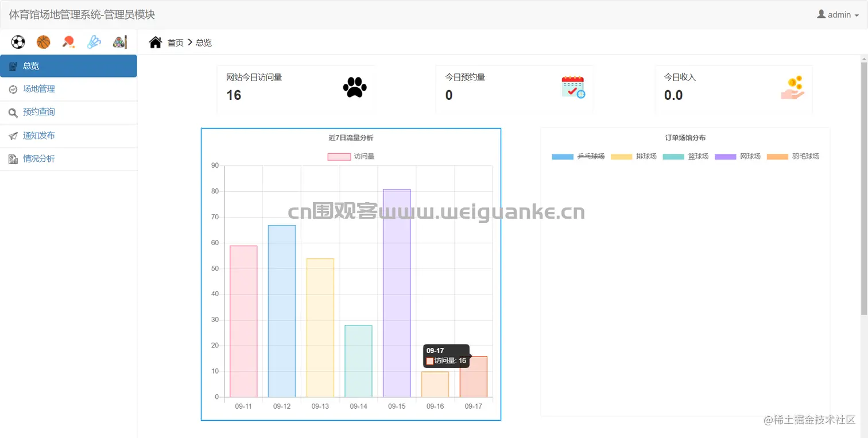Click the yellow 排球场 legend swatch
The width and height of the screenshot is (868, 438).
point(622,157)
